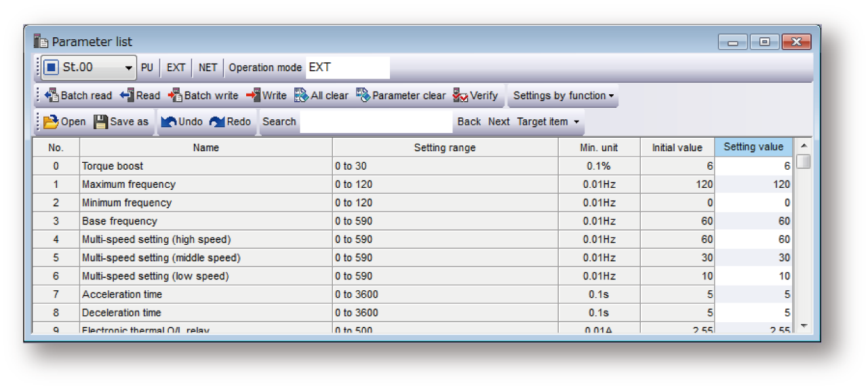The image size is (868, 388).
Task: Edit low speed setting value 10
Action: coord(753,276)
